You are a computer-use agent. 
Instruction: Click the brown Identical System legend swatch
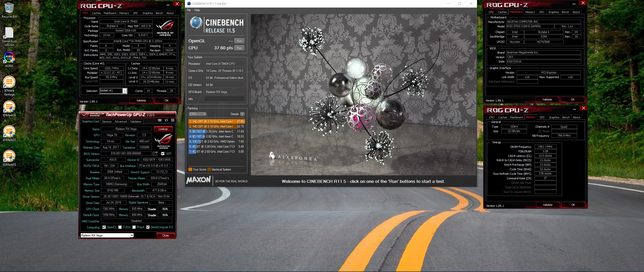pyautogui.click(x=209, y=169)
